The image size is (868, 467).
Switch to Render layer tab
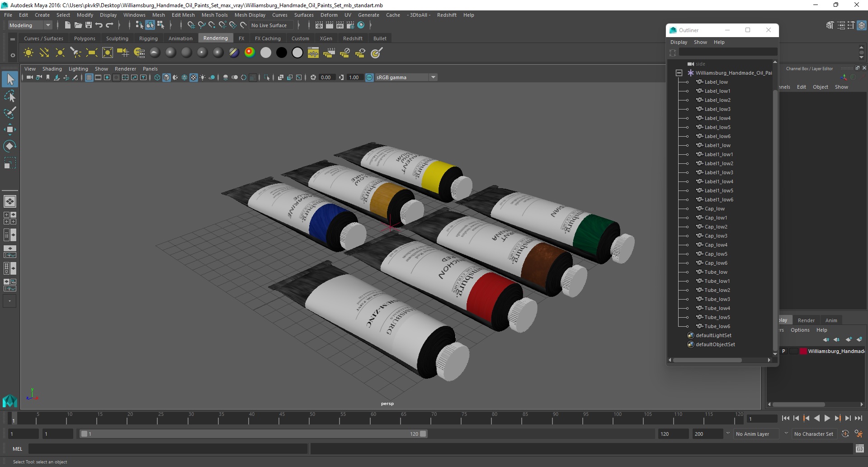[806, 320]
